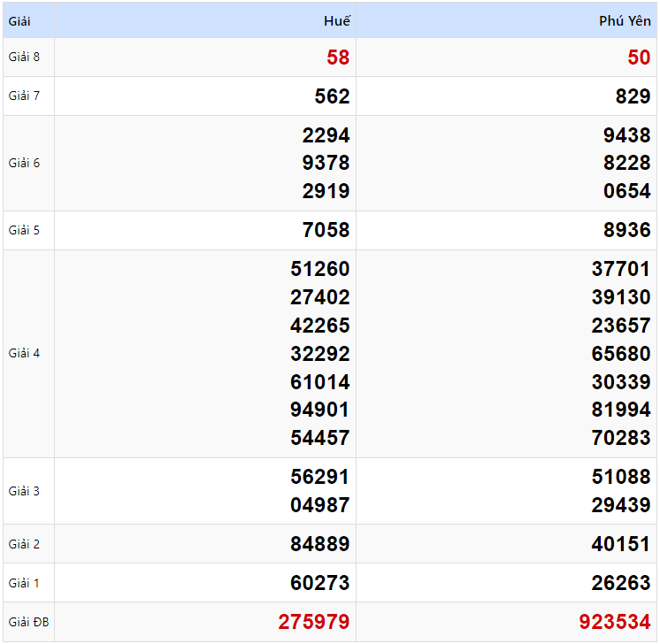Image resolution: width=660 pixels, height=644 pixels.
Task: Click Phú Yên Giải 7 number 829
Action: (x=633, y=96)
